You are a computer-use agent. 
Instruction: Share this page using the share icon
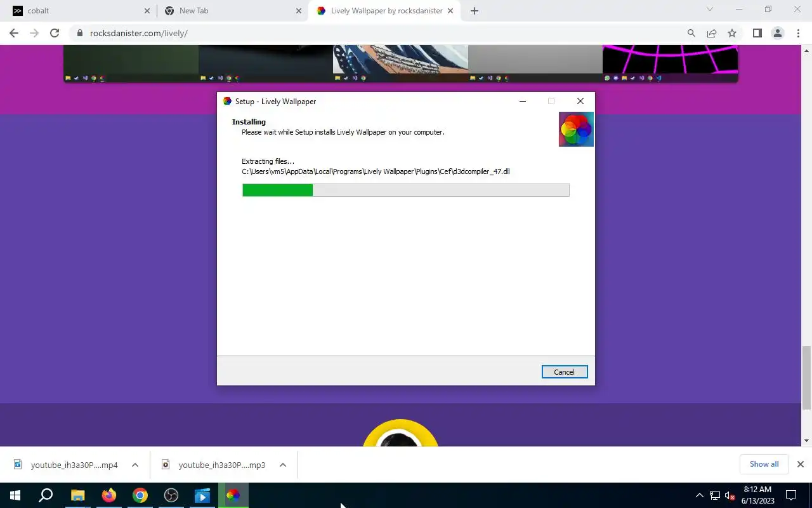point(712,33)
